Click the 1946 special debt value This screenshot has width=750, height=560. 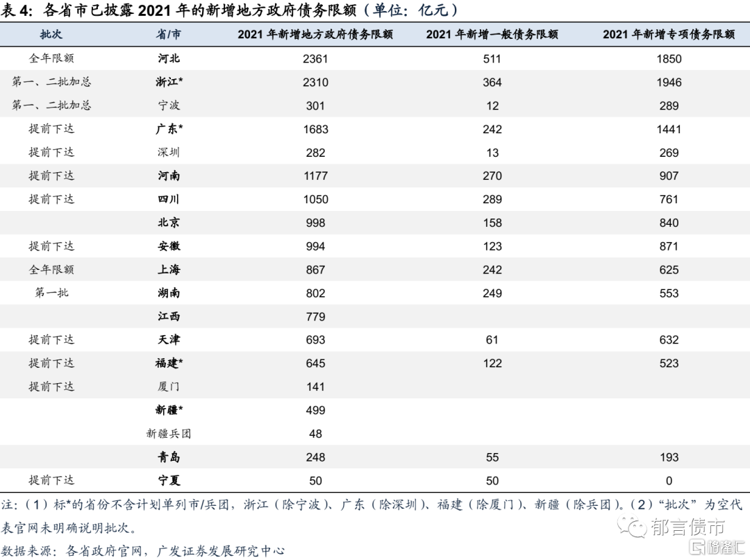tap(669, 83)
